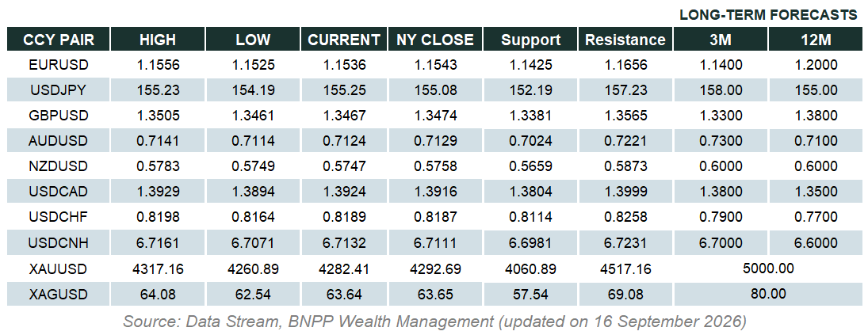Select the USDCHF resistance value 0.8258

pos(625,217)
